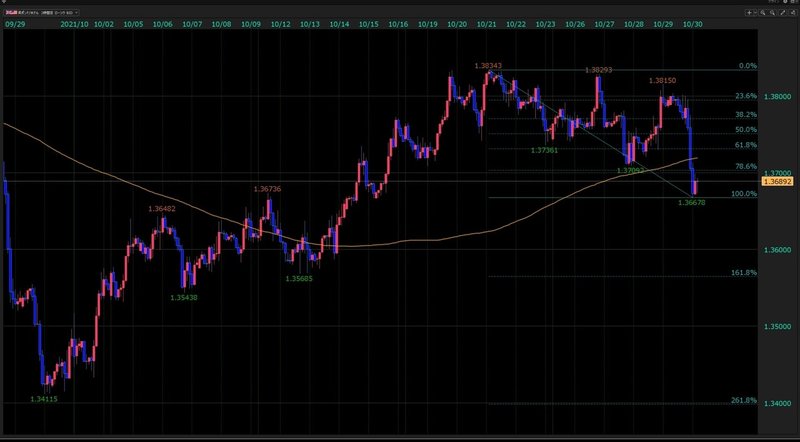Select the 38.2% Fibonacci level label
Screen dimensions: 800x442
coord(746,114)
